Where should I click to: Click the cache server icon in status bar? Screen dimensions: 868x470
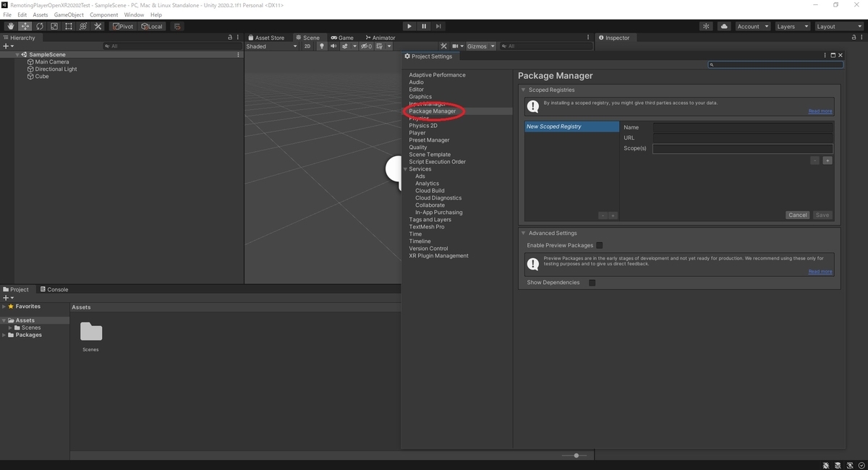click(838, 465)
